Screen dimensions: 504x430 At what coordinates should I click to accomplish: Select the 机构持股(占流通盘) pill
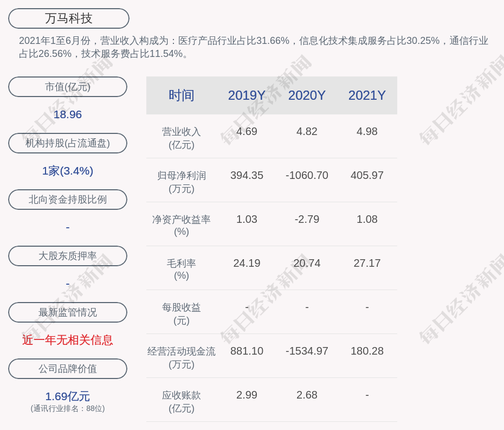pos(68,143)
